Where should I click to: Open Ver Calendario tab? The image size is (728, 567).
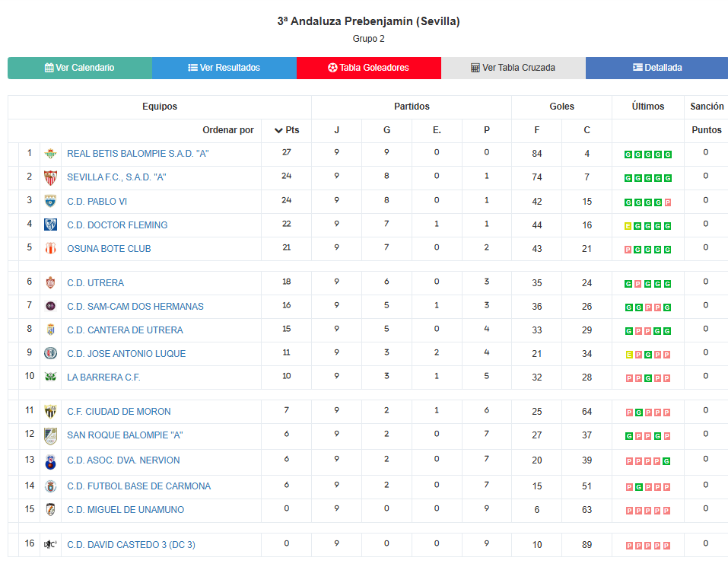(x=80, y=68)
